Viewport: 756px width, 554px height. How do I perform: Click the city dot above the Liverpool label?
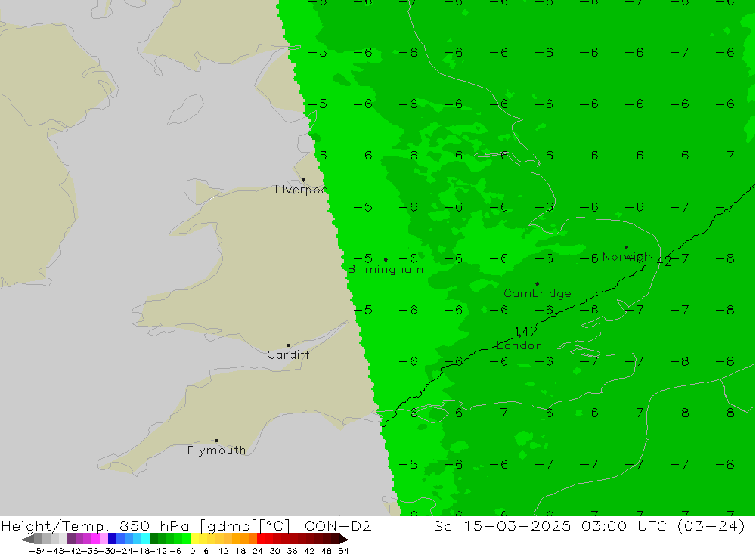pos(303,181)
